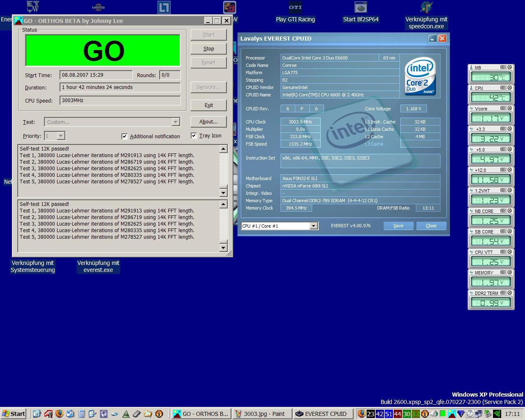The height and width of the screenshot is (420, 525).
Task: Close the NB CORE sensor gadget
Action: coord(509,211)
